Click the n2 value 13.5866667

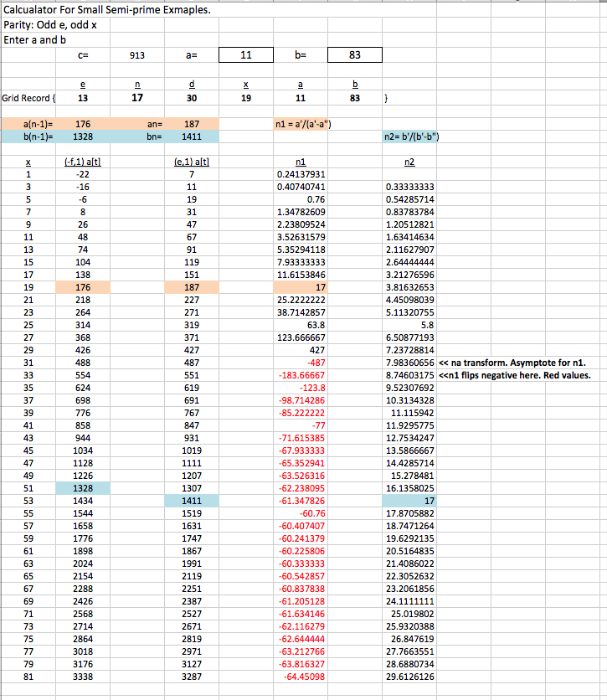pos(409,450)
